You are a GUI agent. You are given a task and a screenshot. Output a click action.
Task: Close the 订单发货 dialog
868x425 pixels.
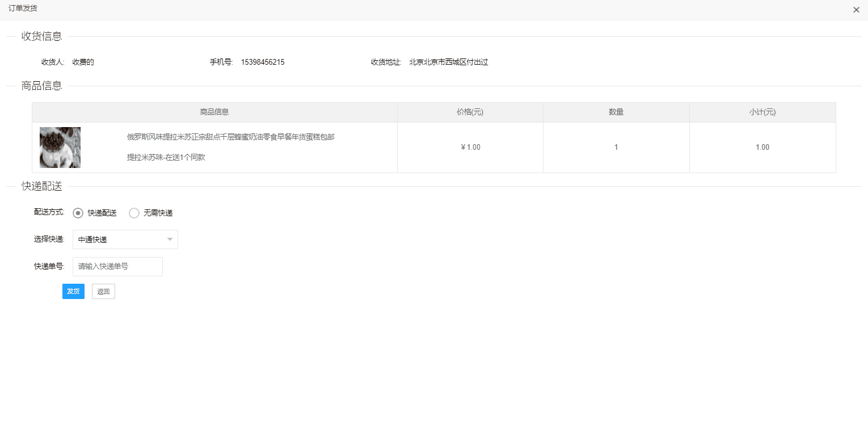(856, 10)
